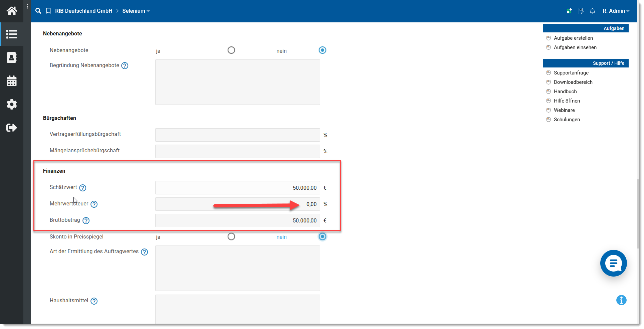
Task: Click Aufgabe erstellen in Aufgaben panel
Action: 573,38
